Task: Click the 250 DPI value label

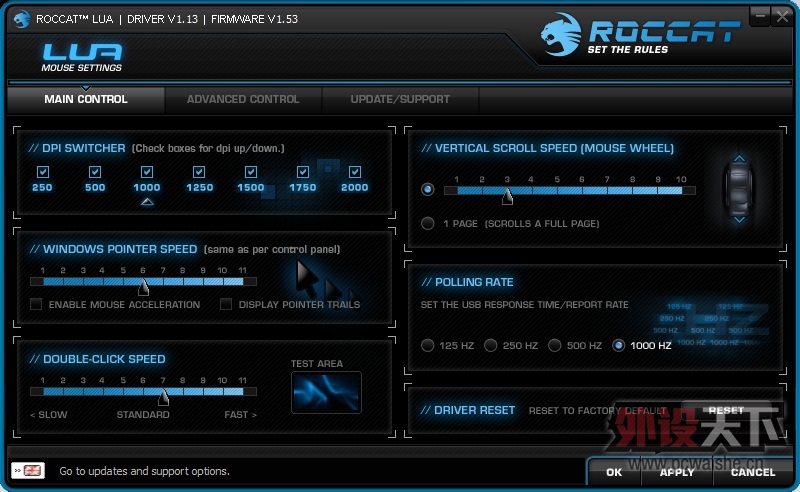Action: point(42,187)
